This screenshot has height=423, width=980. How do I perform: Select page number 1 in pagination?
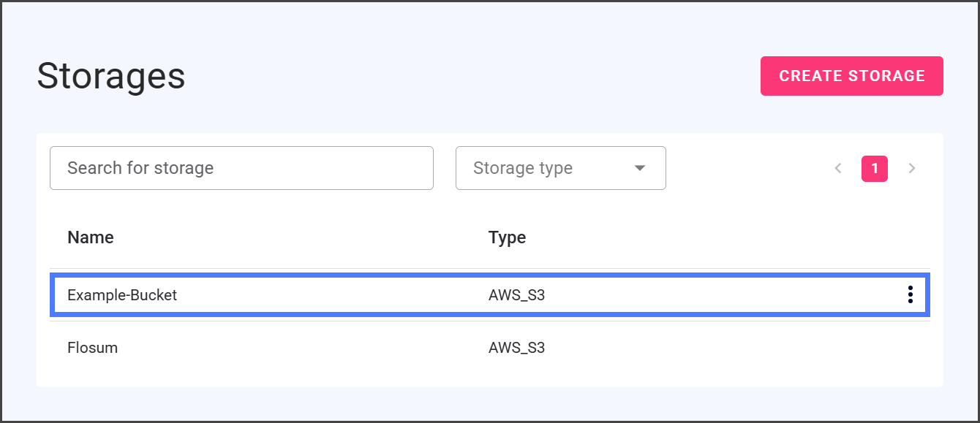pyautogui.click(x=875, y=168)
